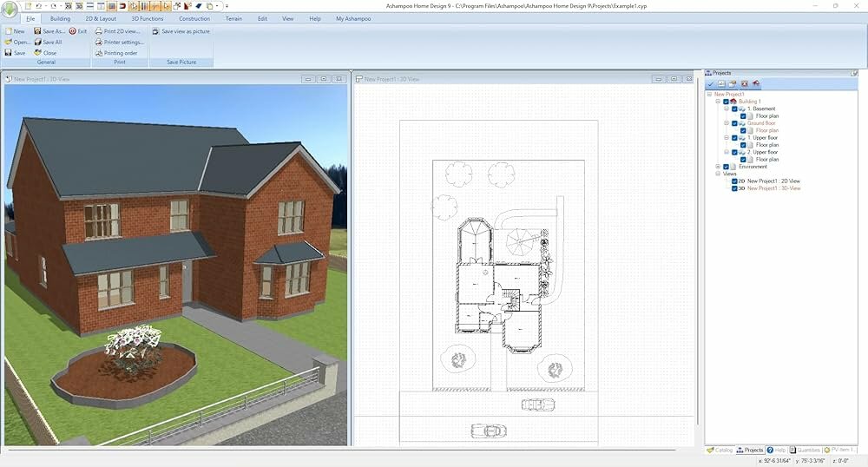
Task: Select the highlighted arrow cursor tool in quick toolbar
Action: (166, 6)
